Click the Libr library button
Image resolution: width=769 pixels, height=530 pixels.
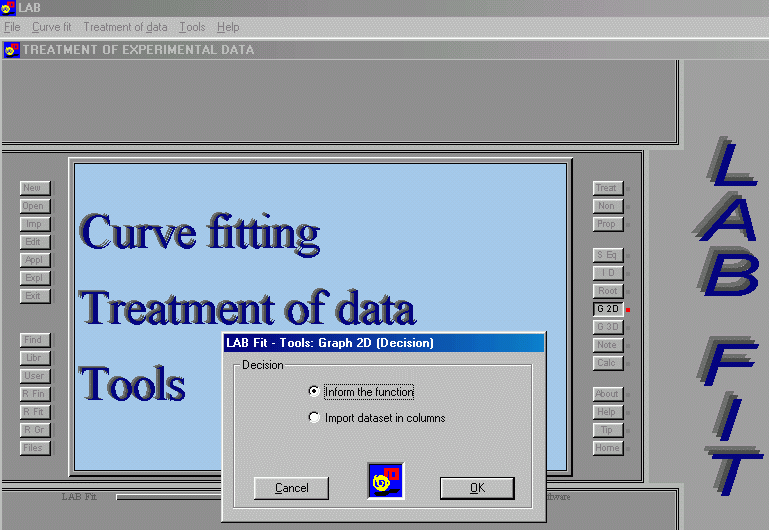(35, 358)
